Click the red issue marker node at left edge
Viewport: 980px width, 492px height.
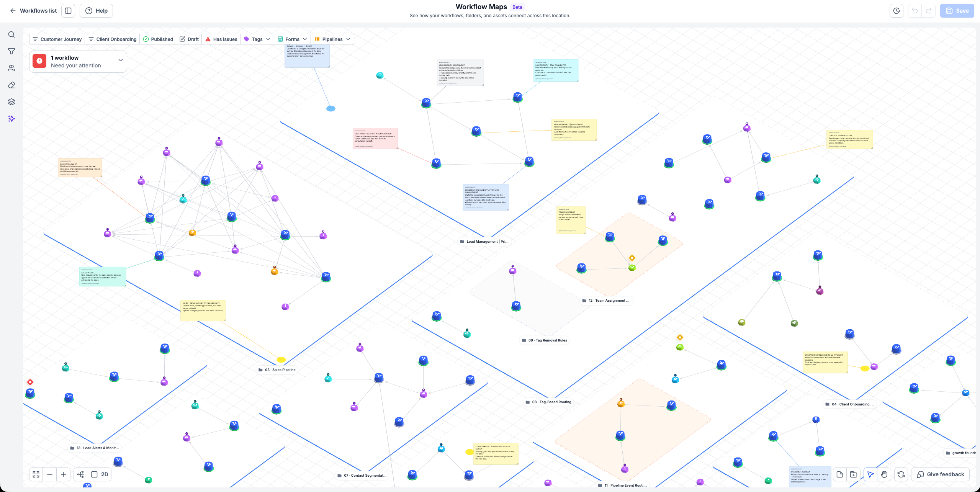pos(30,382)
